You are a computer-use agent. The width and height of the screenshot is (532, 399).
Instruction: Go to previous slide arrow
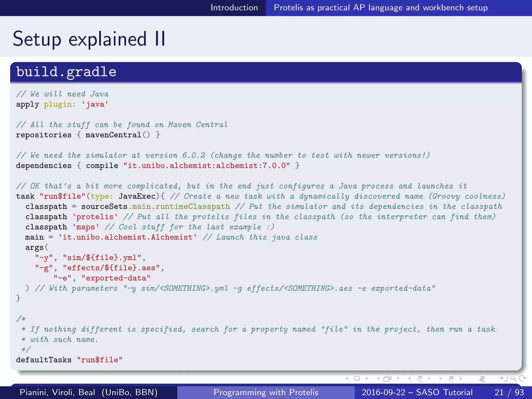(x=347, y=378)
